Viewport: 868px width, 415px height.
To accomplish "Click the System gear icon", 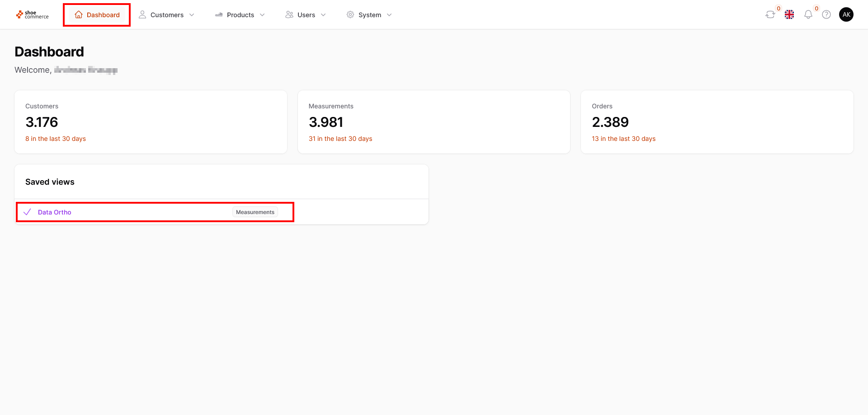I will pyautogui.click(x=350, y=15).
